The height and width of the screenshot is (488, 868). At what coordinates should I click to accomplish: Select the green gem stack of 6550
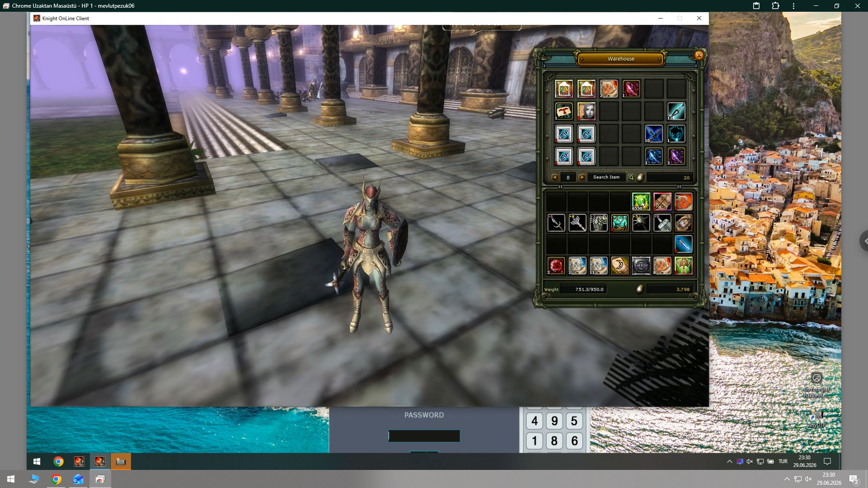pyautogui.click(x=641, y=202)
